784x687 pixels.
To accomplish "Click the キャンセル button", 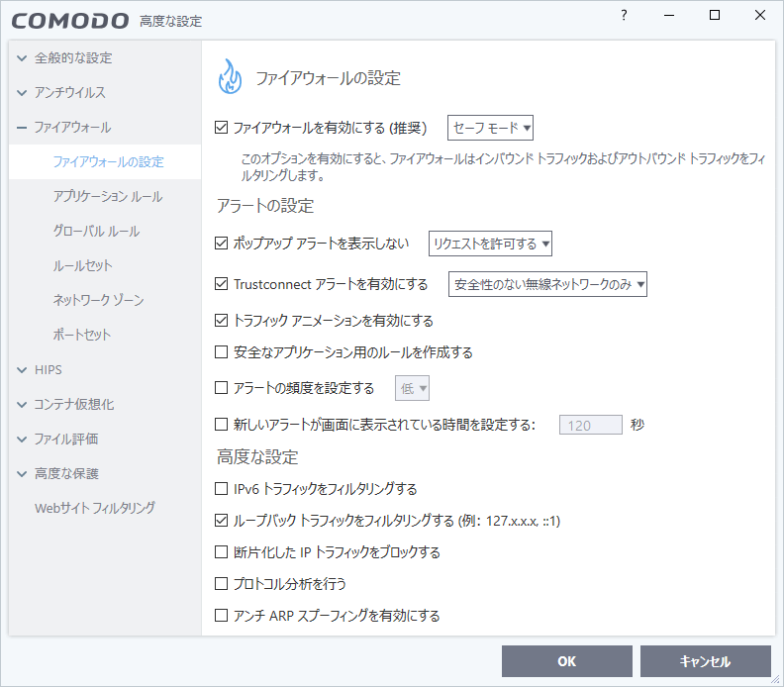I will 705,661.
